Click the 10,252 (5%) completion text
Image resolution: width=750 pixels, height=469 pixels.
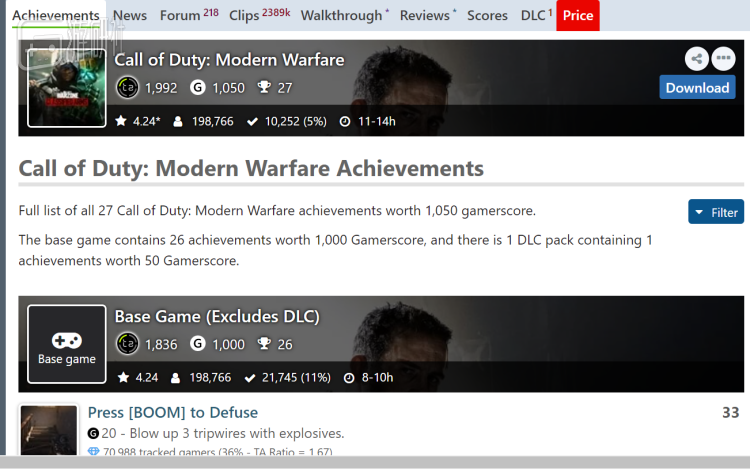tap(296, 121)
